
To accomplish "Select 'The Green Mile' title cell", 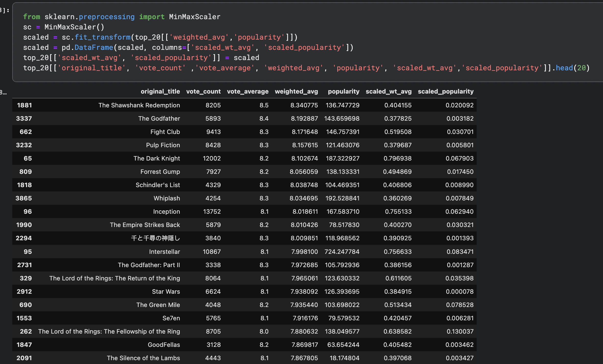I will tap(158, 305).
